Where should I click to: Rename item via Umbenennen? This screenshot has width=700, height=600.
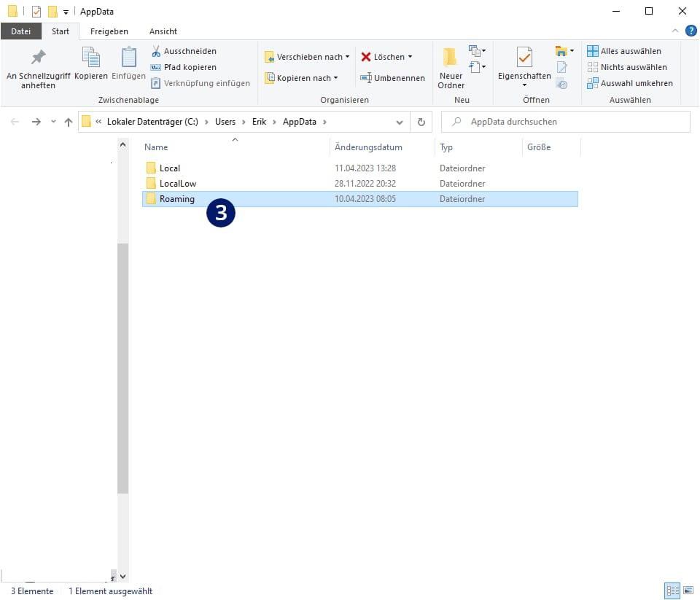click(393, 78)
